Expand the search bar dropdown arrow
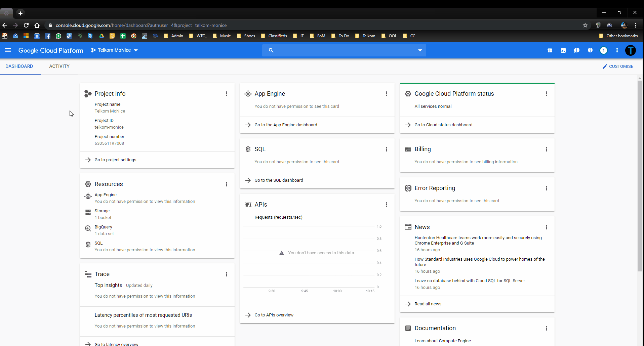644x346 pixels. point(420,50)
